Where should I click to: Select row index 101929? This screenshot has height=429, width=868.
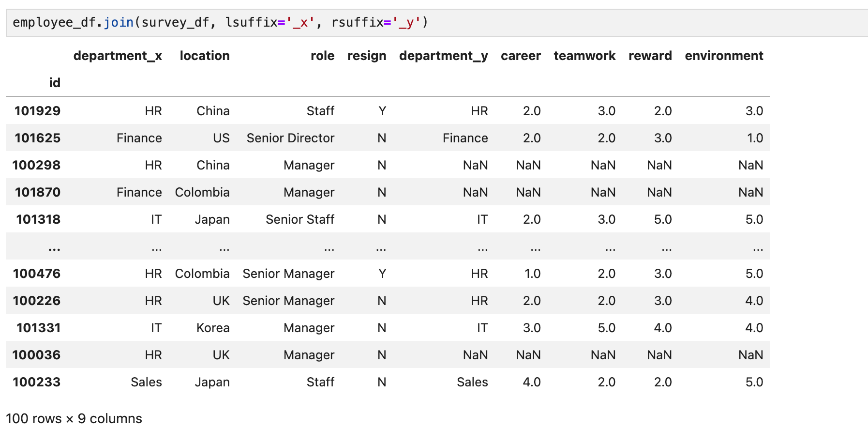point(38,111)
